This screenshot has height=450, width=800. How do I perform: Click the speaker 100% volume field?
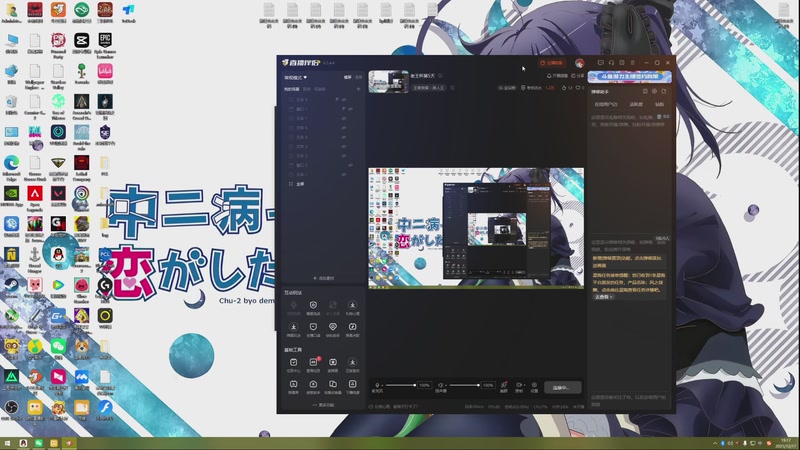(x=488, y=385)
